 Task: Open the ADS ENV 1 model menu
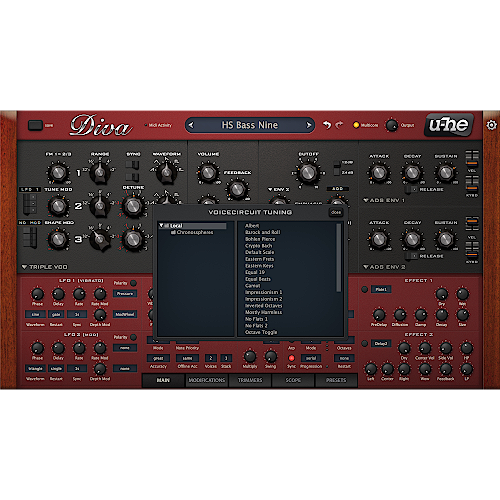(x=384, y=200)
